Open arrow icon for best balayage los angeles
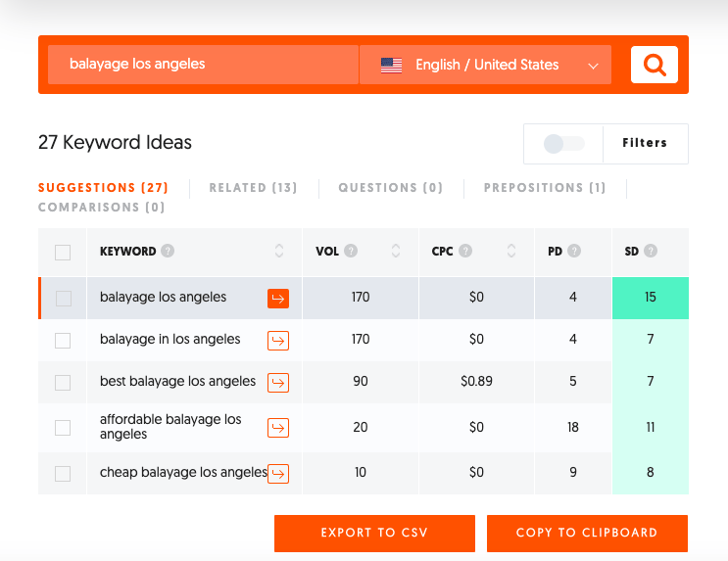Viewport: 728px width, 561px height. [278, 383]
